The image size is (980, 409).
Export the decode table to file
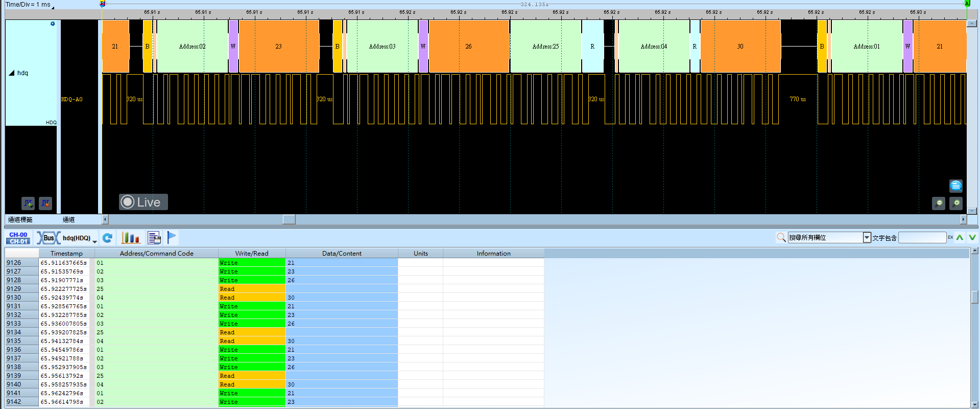tap(154, 238)
